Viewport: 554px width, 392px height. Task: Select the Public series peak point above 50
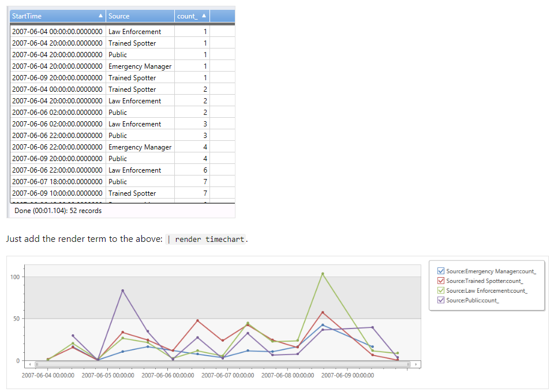coord(122,290)
